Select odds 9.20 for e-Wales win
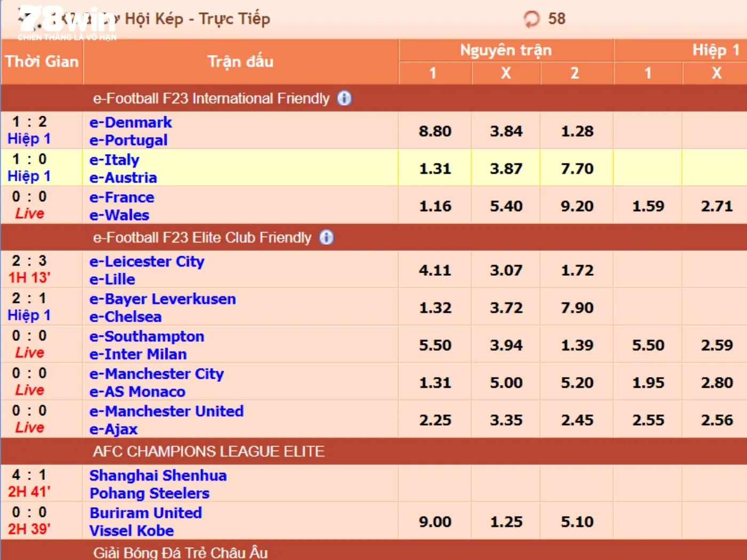 click(x=577, y=206)
